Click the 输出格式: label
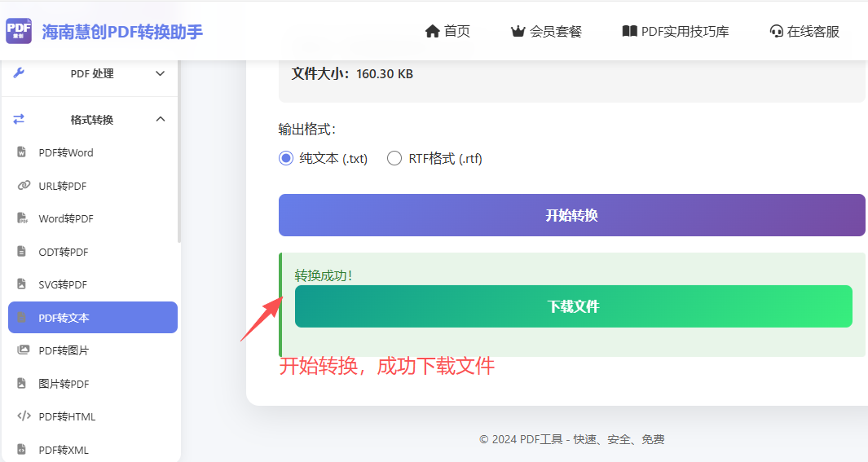Image resolution: width=868 pixels, height=462 pixels. [307, 130]
